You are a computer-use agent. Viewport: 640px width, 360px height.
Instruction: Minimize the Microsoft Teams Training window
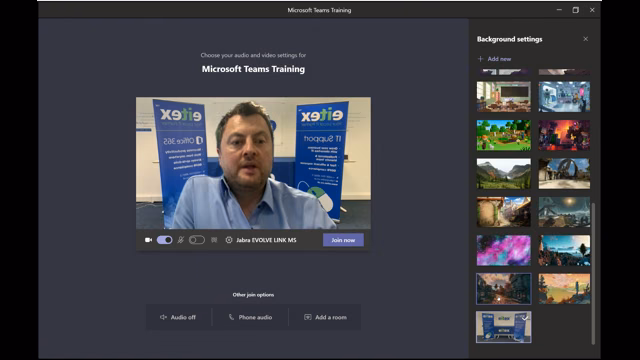(x=559, y=10)
